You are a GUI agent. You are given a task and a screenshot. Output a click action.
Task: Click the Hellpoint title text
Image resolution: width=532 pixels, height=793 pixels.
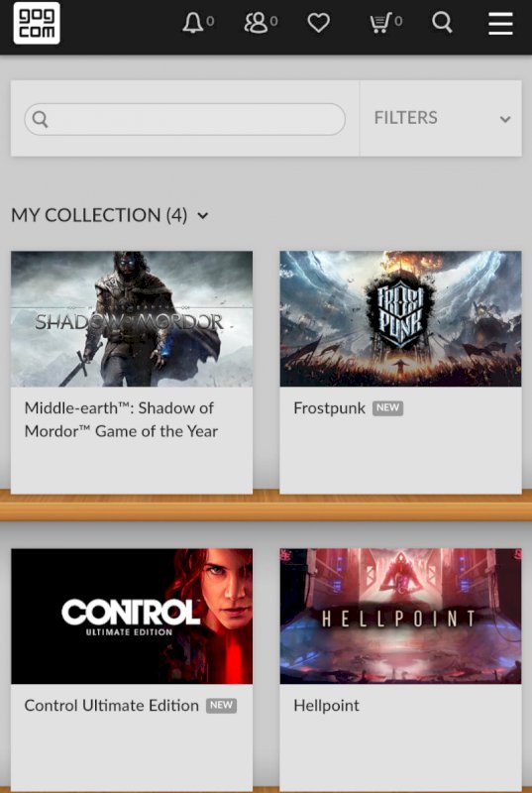coord(326,706)
